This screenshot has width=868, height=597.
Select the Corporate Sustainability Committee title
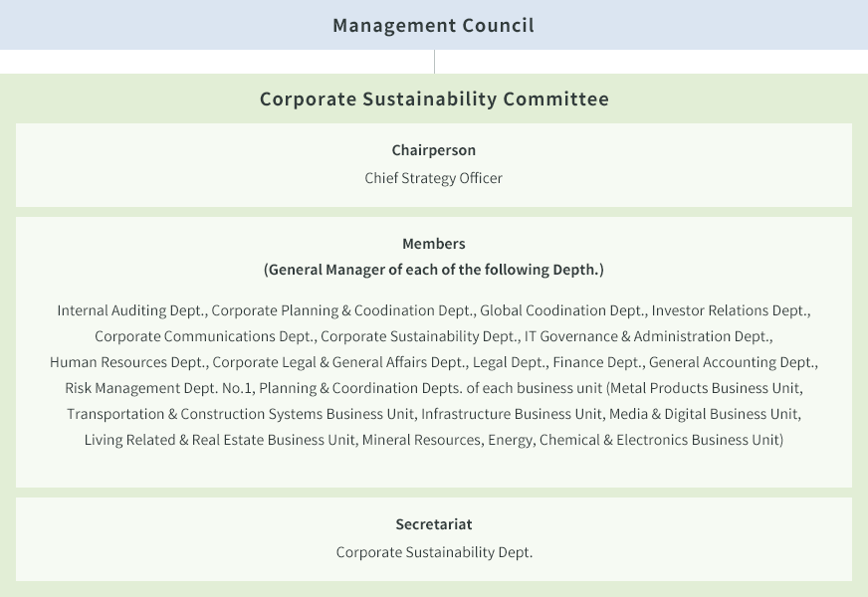point(434,99)
